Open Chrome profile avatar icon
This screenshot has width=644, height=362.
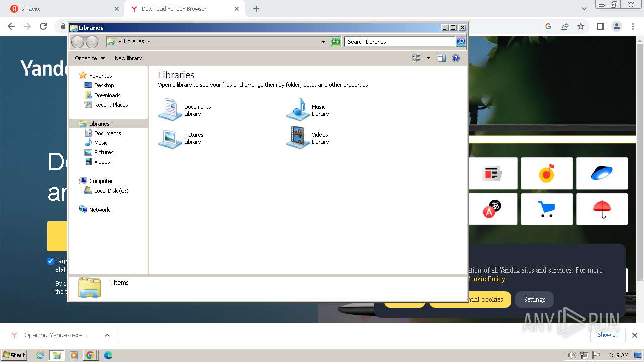coord(617,26)
